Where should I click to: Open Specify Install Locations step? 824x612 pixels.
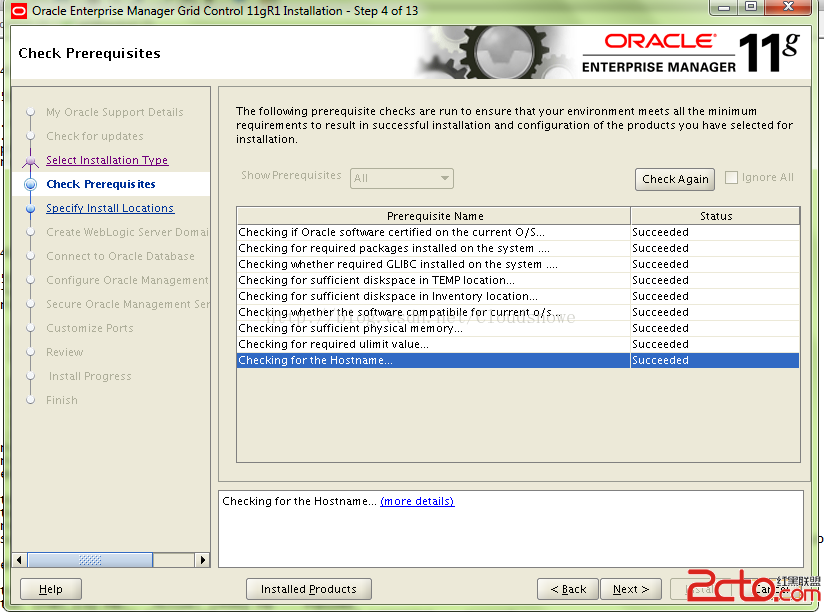110,208
